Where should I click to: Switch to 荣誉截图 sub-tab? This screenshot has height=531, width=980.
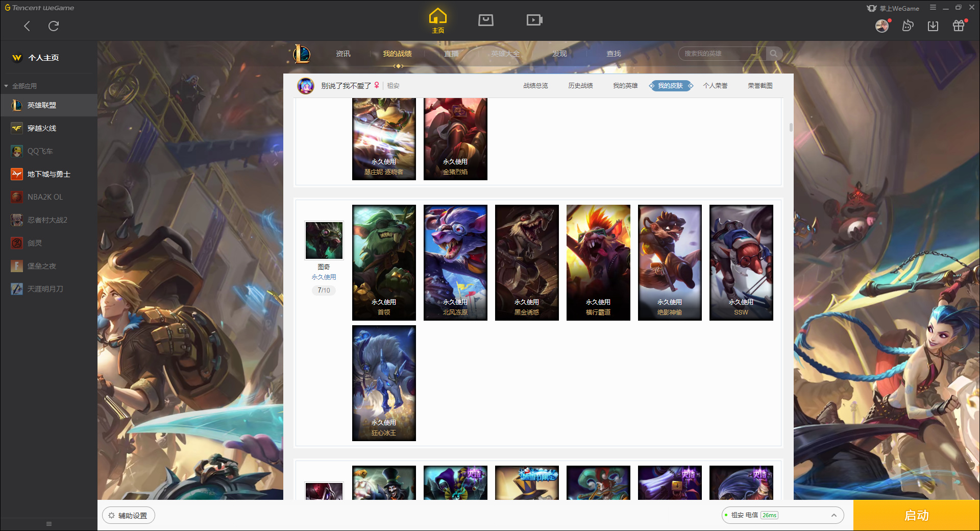pyautogui.click(x=760, y=86)
